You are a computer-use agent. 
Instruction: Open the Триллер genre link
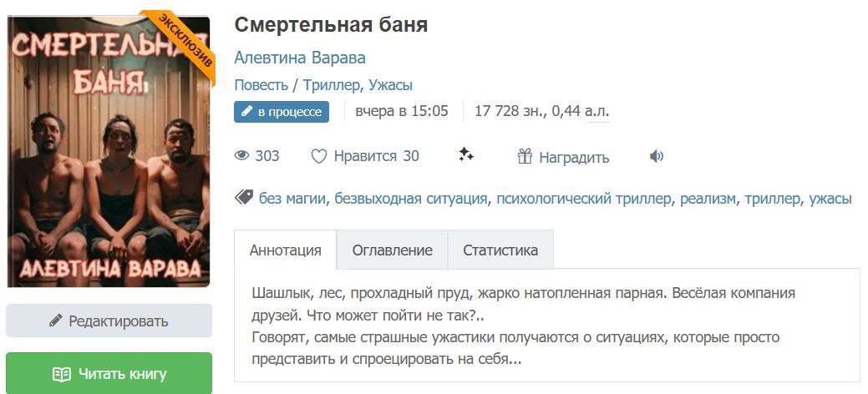tap(331, 84)
